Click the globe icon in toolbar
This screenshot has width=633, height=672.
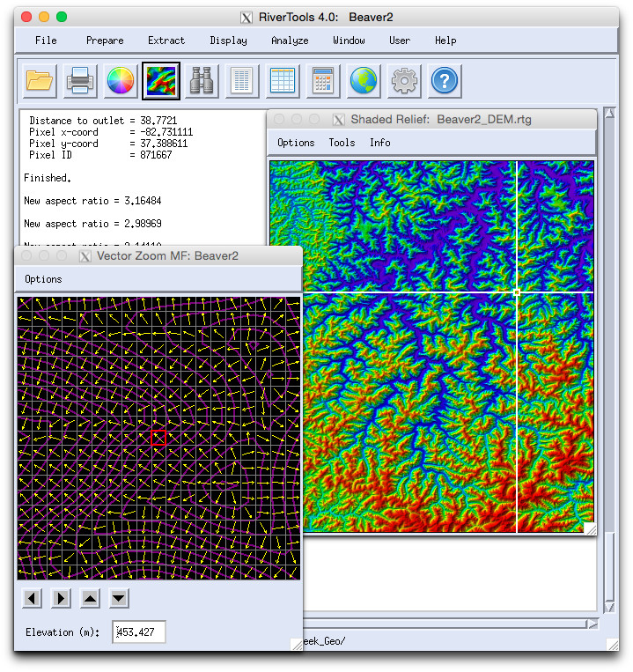(x=364, y=81)
